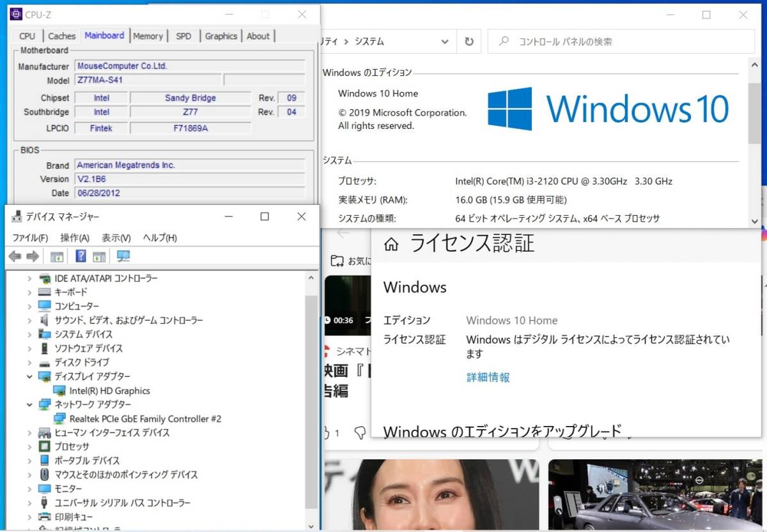Click the 印刷キュー printer icon

coord(45,517)
